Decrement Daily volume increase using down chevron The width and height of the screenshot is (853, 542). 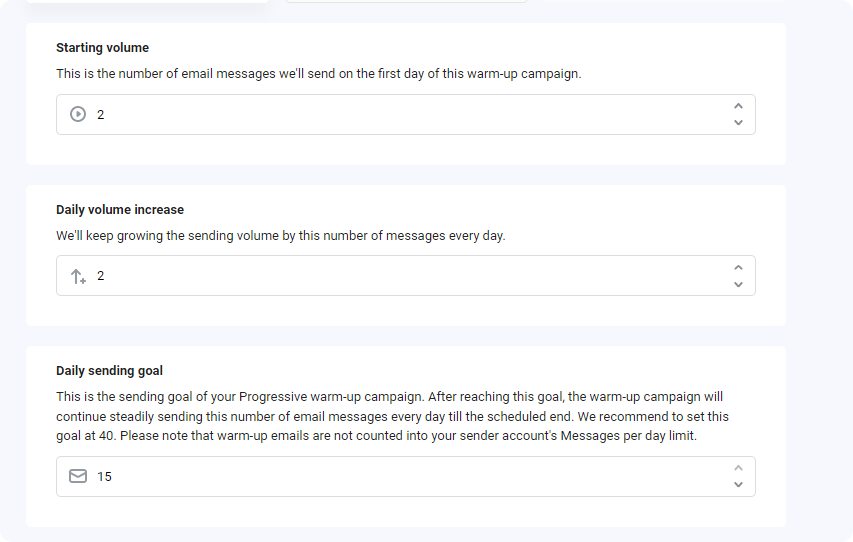click(738, 284)
